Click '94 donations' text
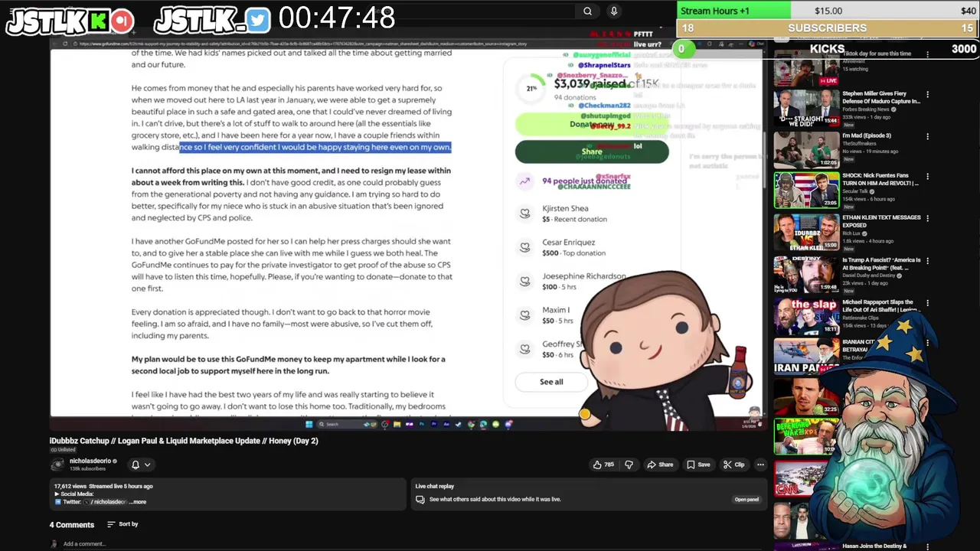 [x=575, y=97]
